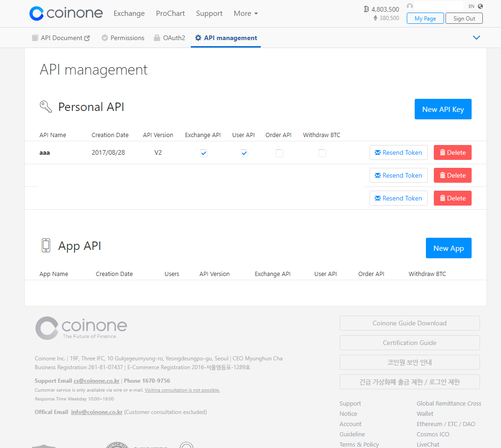501x448 pixels.
Task: Toggle Exchange API checkbox for aaa
Action: pyautogui.click(x=204, y=153)
